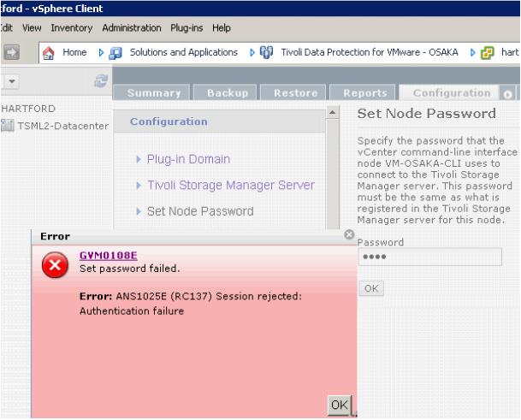Click the hart breadcrumb text
This screenshot has height=420, width=521.
point(510,52)
